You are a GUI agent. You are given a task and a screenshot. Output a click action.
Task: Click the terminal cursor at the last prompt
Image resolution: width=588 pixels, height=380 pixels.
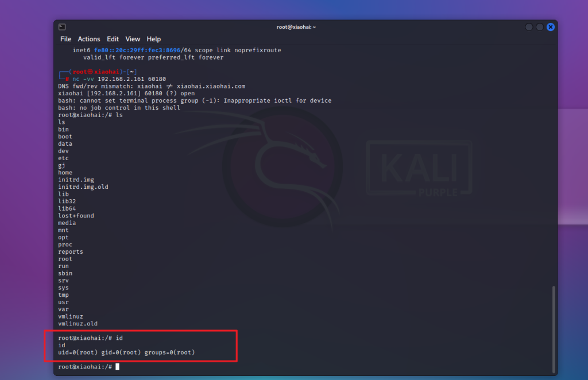point(118,367)
